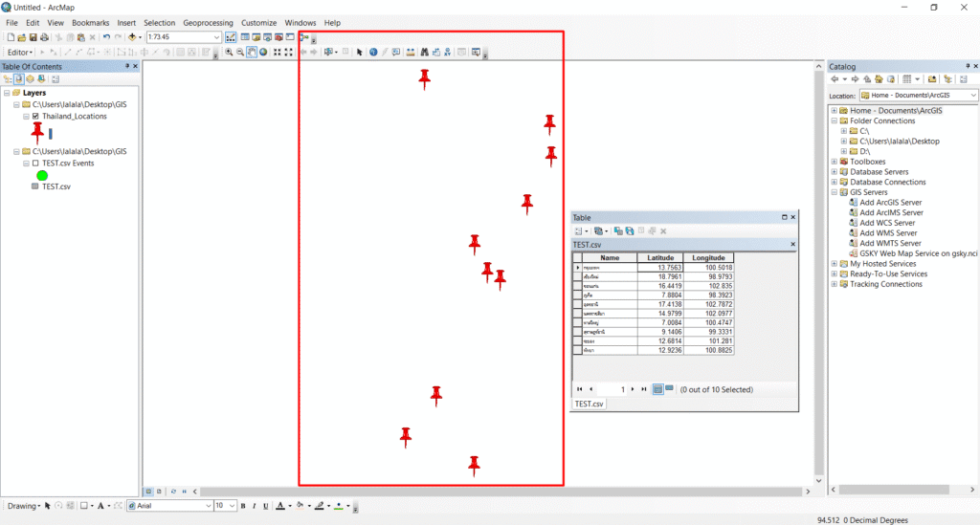Toggle Show Selected Records view in the table

pos(669,389)
